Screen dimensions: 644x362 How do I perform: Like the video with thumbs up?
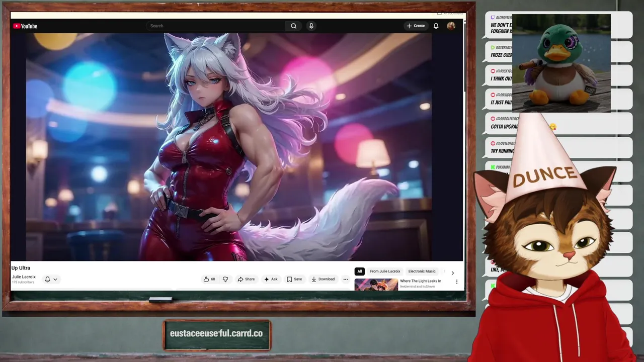click(209, 279)
